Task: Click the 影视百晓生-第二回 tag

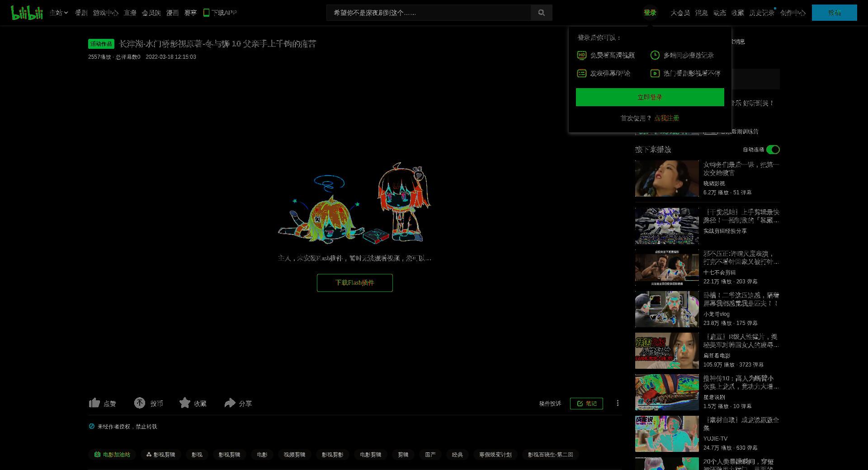Action: coord(551,455)
